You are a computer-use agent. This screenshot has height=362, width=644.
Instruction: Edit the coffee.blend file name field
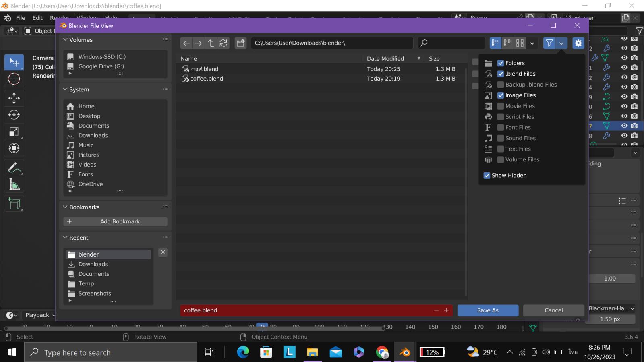306,310
